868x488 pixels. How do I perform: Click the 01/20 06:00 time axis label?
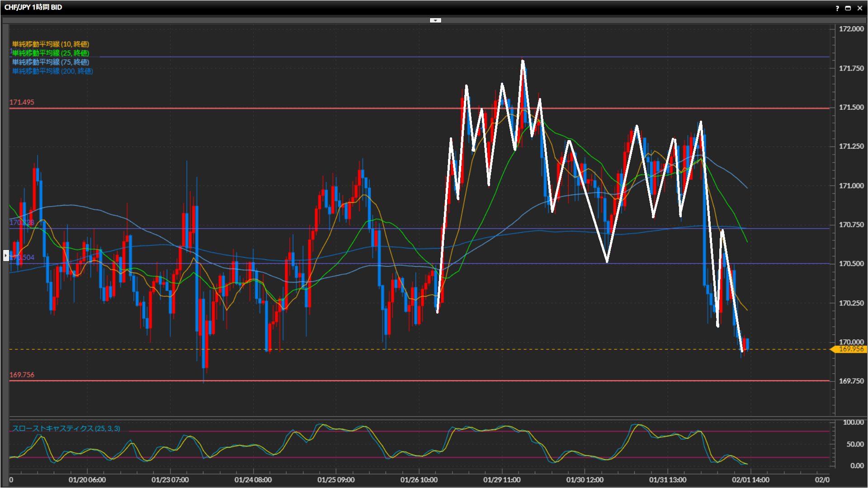coord(87,480)
